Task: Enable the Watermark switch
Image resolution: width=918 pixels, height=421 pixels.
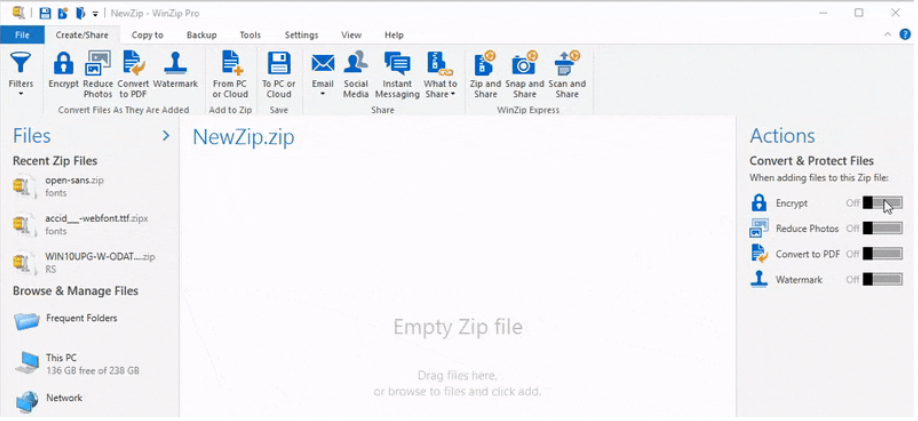Action: tap(882, 279)
